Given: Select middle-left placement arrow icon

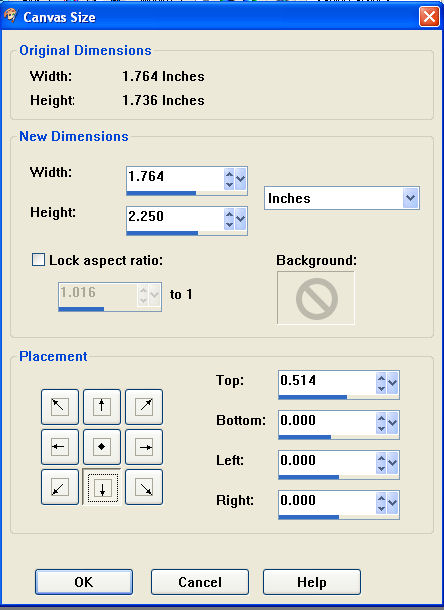Looking at the screenshot, I should click(60, 447).
